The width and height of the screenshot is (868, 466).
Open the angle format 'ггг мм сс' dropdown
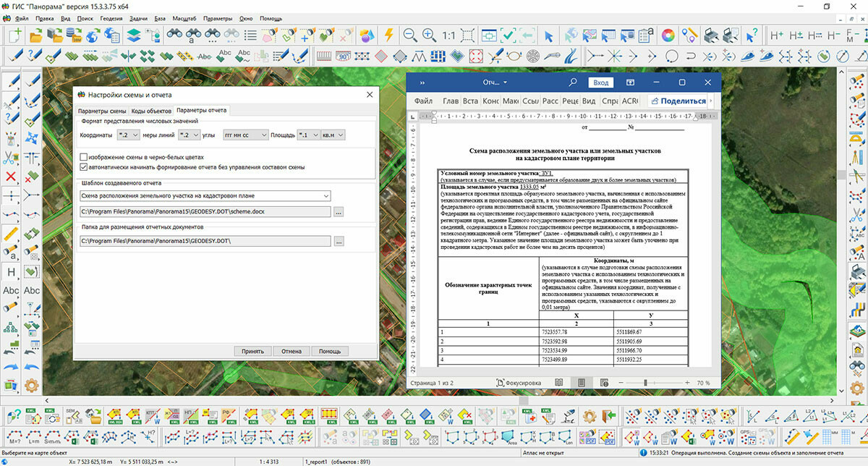(263, 135)
